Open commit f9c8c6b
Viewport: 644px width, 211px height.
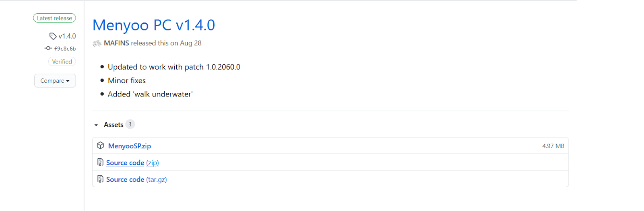pyautogui.click(x=65, y=49)
